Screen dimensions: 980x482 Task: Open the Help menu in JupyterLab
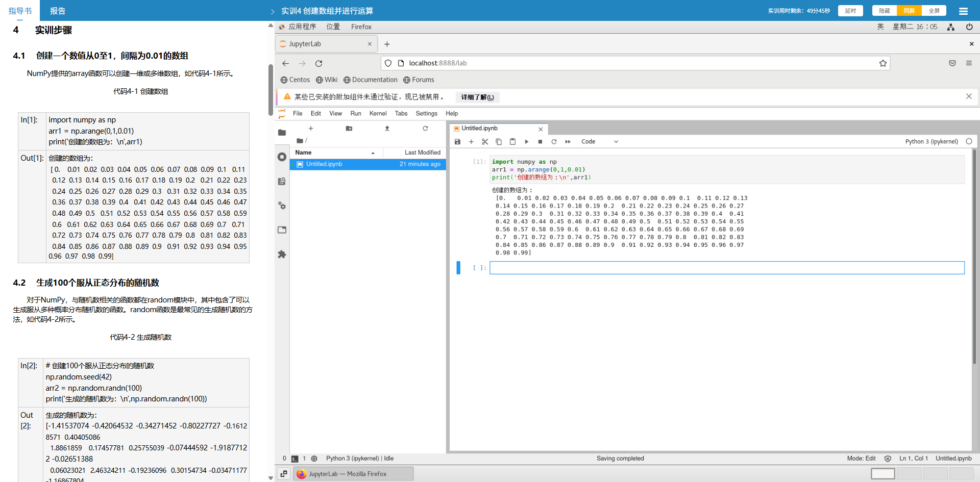(x=452, y=114)
